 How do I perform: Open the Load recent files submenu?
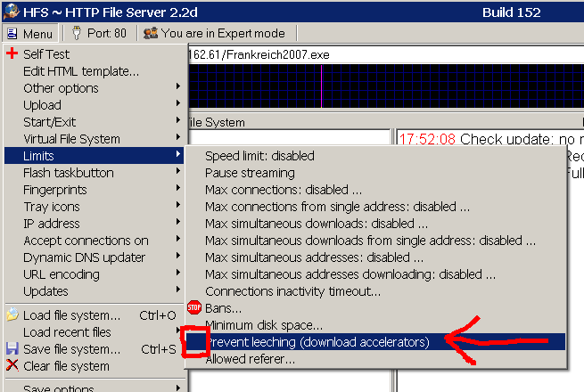tap(94, 332)
